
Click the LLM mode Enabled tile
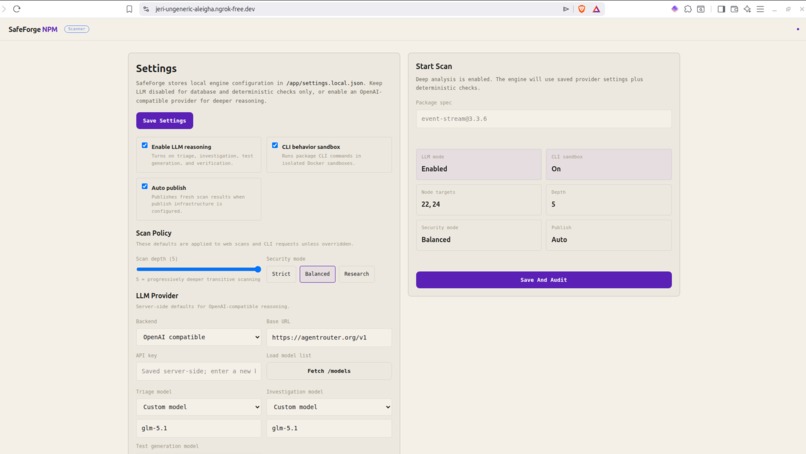pos(479,164)
